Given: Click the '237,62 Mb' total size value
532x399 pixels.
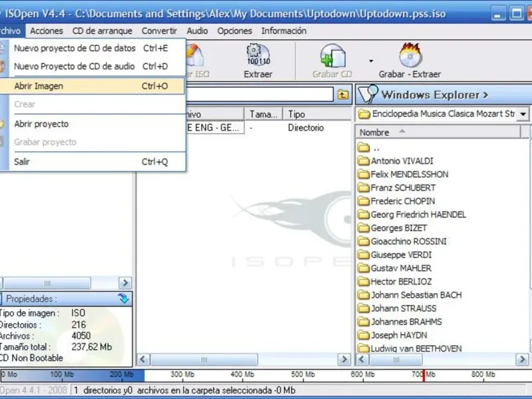Looking at the screenshot, I should click(92, 346).
